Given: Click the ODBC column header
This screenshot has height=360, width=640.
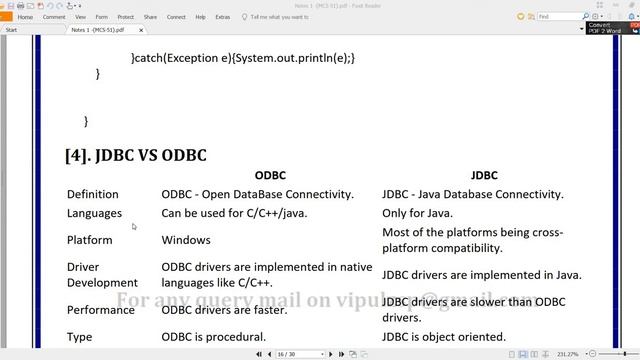Looking at the screenshot, I should click(x=270, y=176).
